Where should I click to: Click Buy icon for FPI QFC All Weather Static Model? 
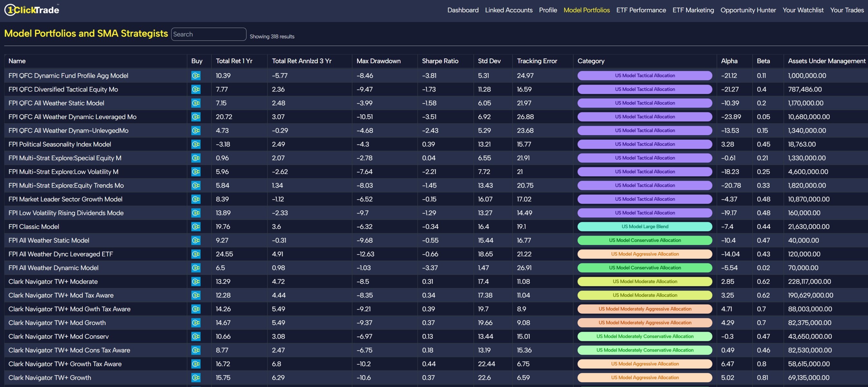(196, 103)
